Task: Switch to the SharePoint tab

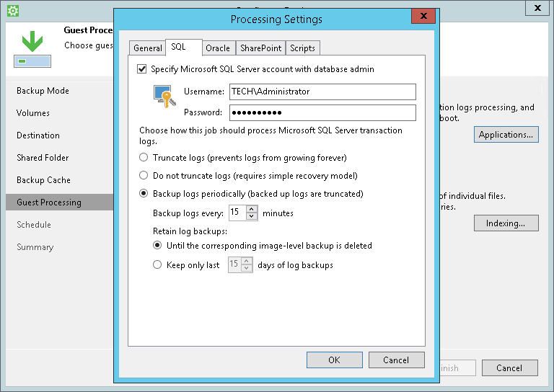Action: 260,48
